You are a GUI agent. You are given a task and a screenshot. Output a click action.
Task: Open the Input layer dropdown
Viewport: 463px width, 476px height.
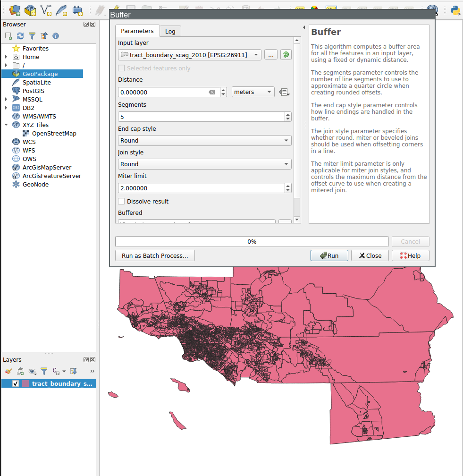coord(189,55)
